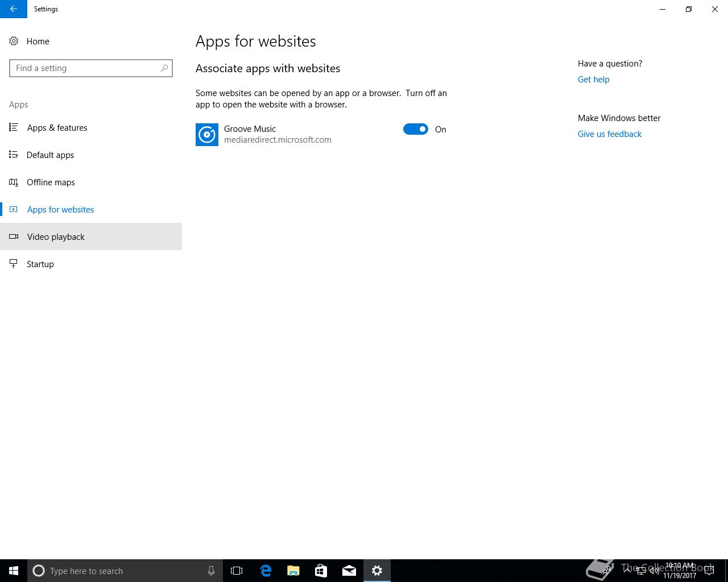The image size is (728, 582).
Task: Click the Apps & features list icon
Action: coord(14,127)
